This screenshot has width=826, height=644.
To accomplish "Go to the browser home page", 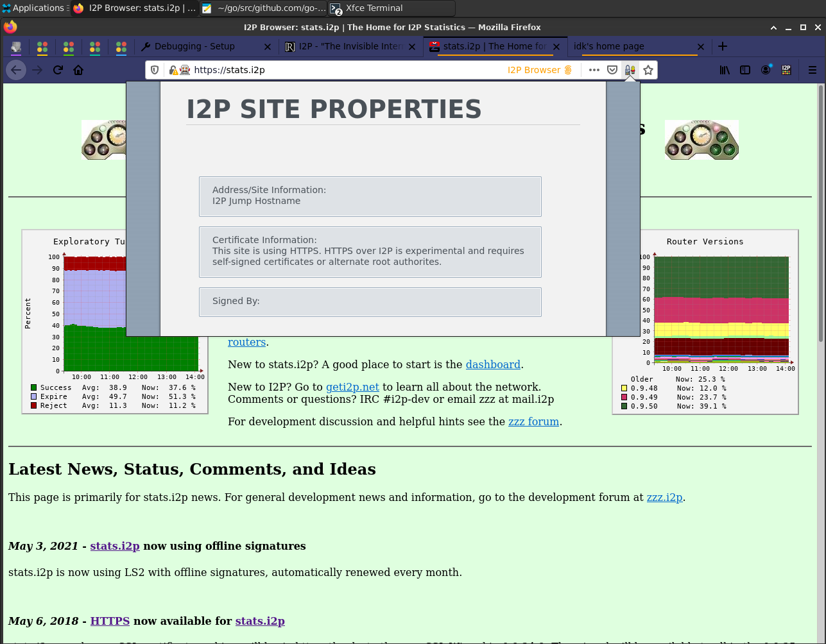I will (78, 69).
